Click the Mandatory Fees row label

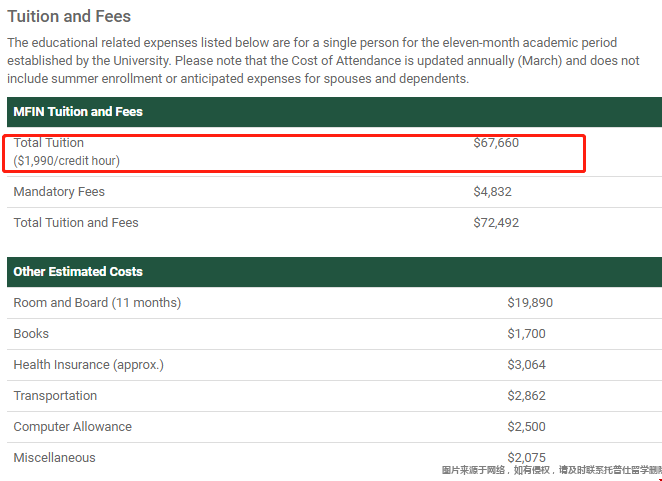pos(59,192)
